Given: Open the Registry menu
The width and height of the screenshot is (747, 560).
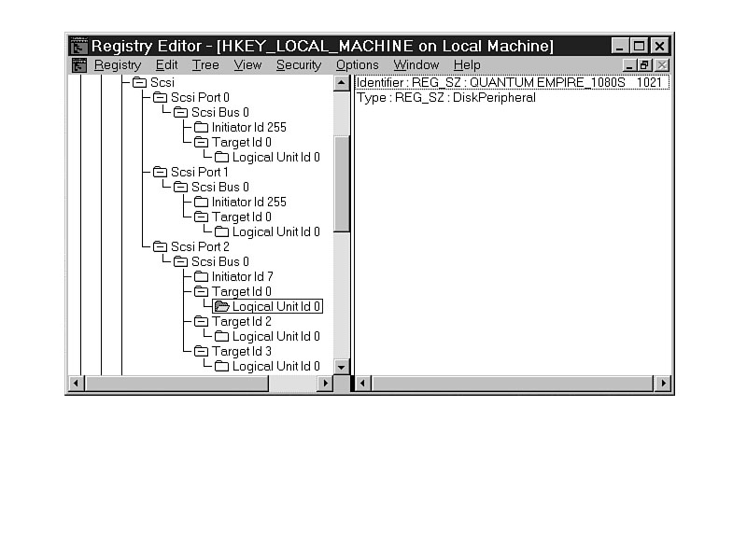Looking at the screenshot, I should tap(118, 64).
